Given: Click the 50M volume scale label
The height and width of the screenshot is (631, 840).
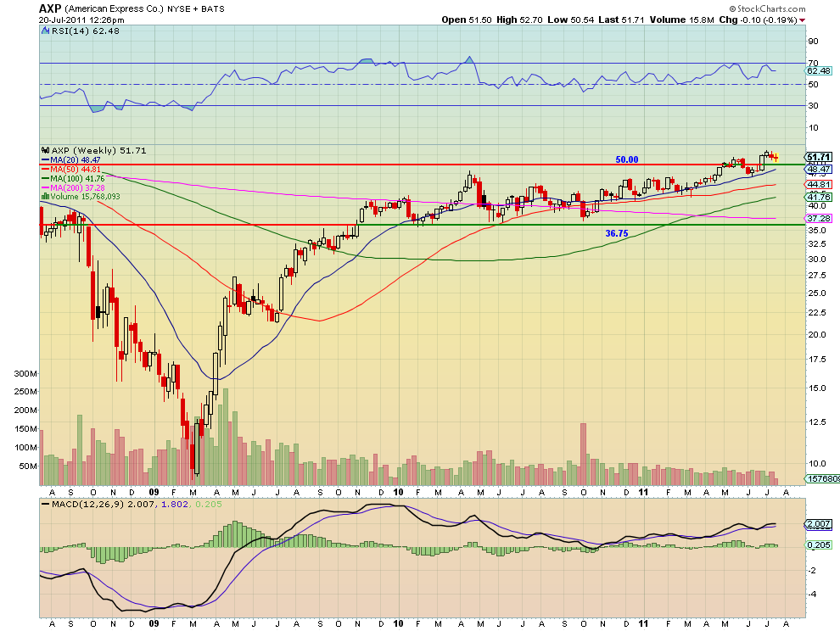Looking at the screenshot, I should coord(28,466).
